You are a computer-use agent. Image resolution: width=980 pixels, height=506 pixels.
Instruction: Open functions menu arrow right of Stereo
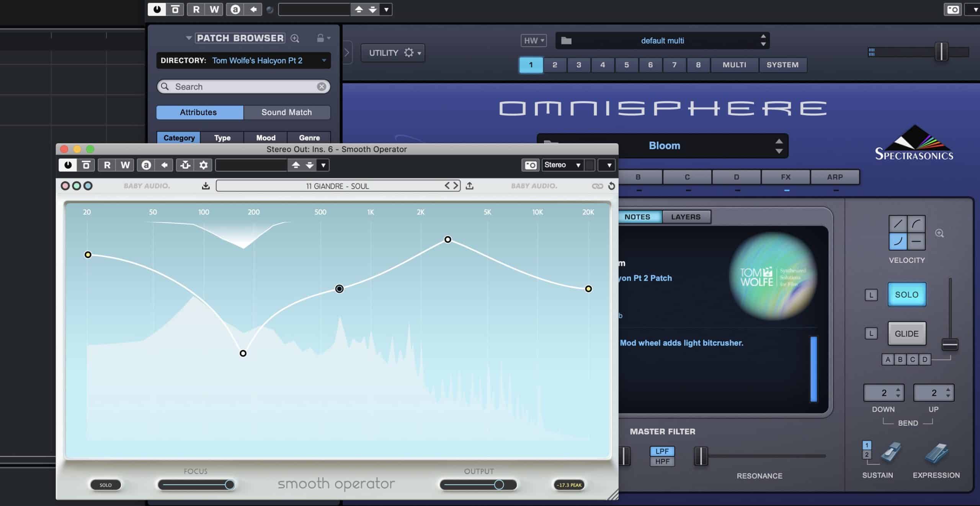point(607,165)
